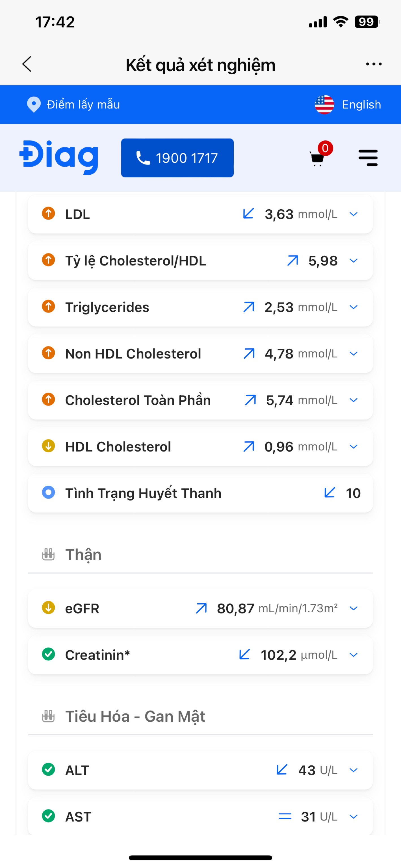
Task: Select the Tiêu Hóa - Gan Mật section
Action: tap(135, 716)
